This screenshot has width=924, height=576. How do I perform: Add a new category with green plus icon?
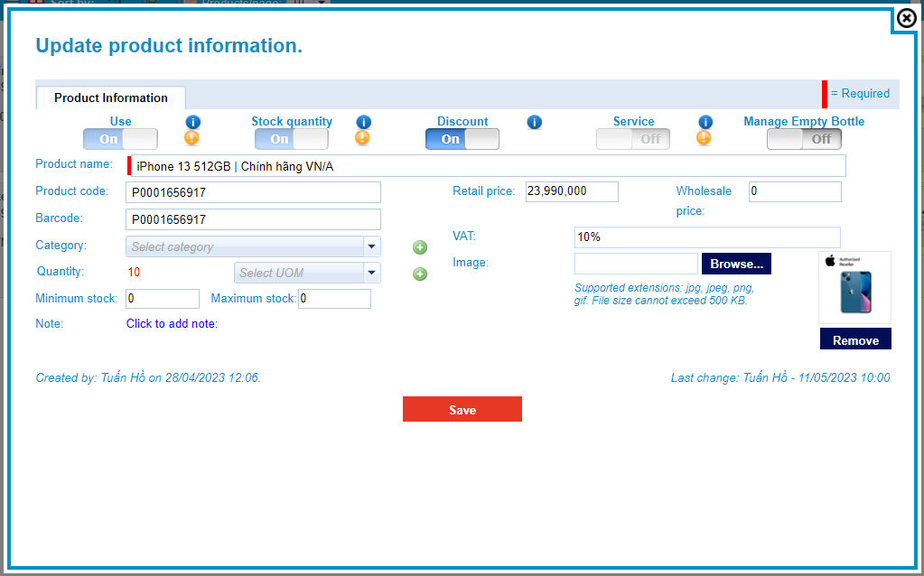coord(420,248)
